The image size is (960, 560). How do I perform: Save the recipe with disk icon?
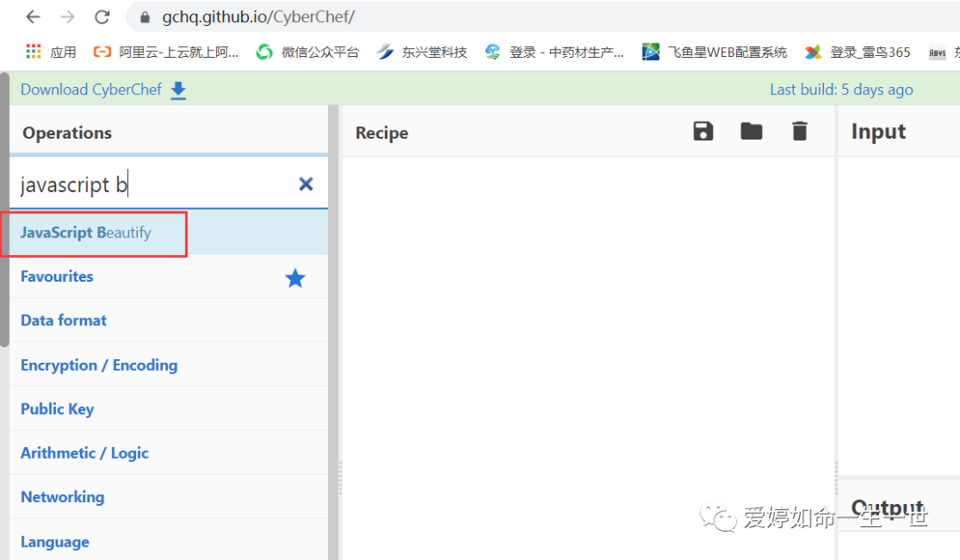click(703, 131)
